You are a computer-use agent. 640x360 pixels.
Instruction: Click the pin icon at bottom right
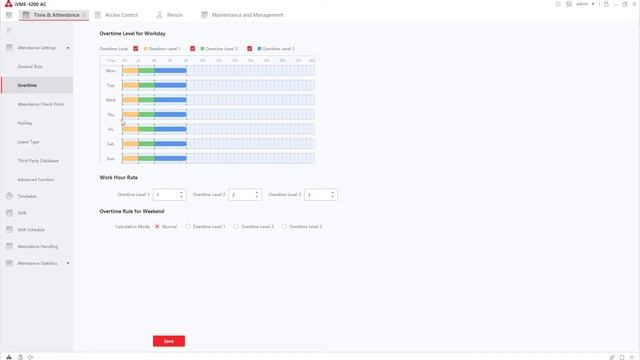pos(612,357)
